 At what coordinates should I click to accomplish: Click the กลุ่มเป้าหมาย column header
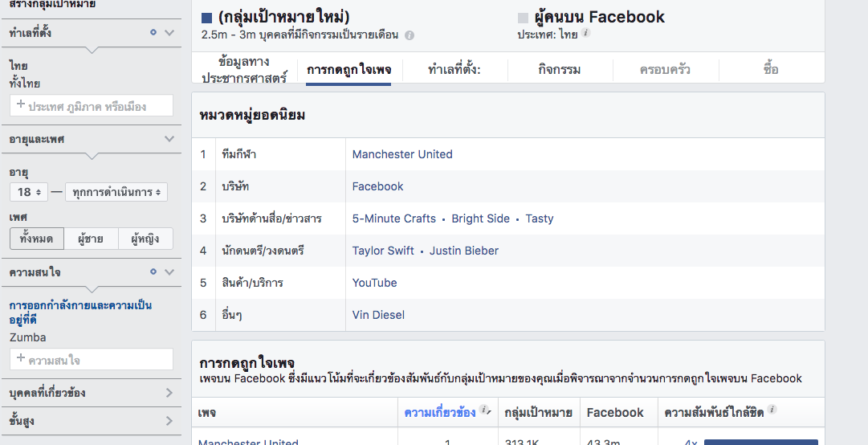pyautogui.click(x=539, y=412)
